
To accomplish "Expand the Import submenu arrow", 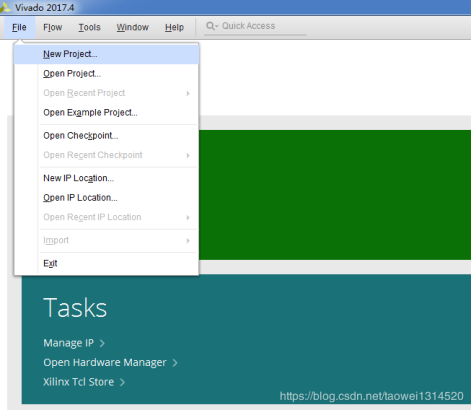I will click(x=188, y=240).
